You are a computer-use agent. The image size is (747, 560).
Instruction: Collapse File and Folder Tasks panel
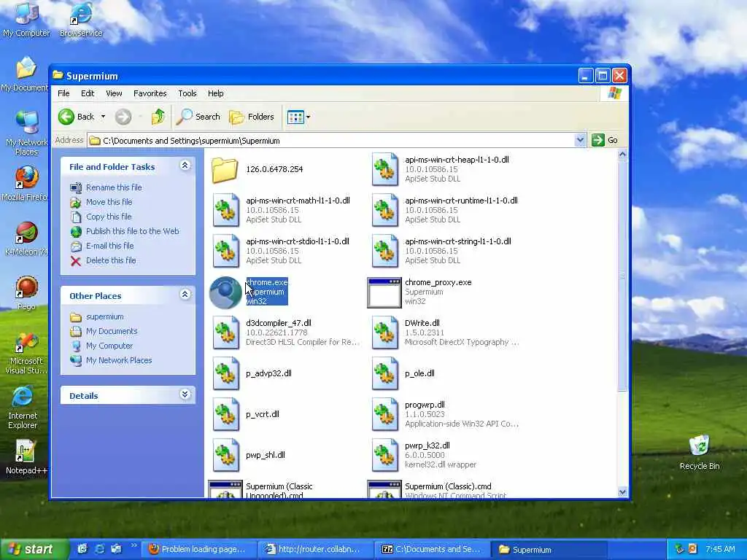[x=185, y=166]
